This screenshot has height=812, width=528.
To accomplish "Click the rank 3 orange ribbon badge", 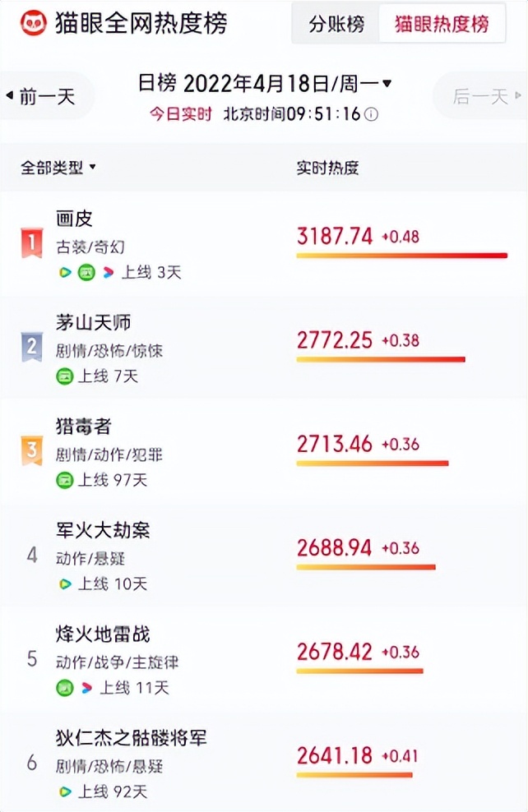I will point(30,446).
